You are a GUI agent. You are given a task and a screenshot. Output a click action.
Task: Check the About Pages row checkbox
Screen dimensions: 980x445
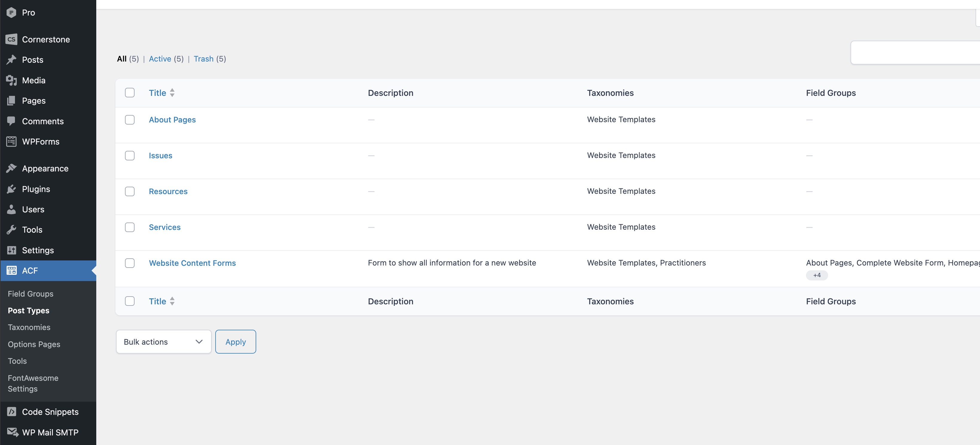click(x=130, y=120)
